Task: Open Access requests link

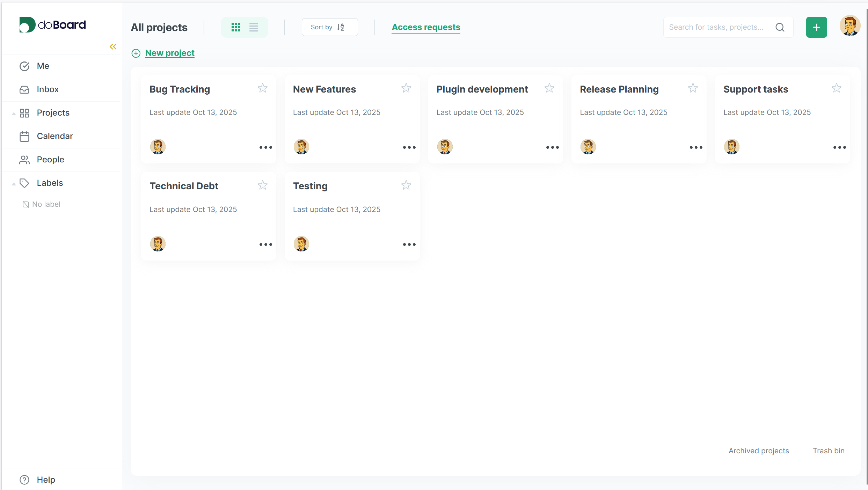Action: click(x=426, y=27)
